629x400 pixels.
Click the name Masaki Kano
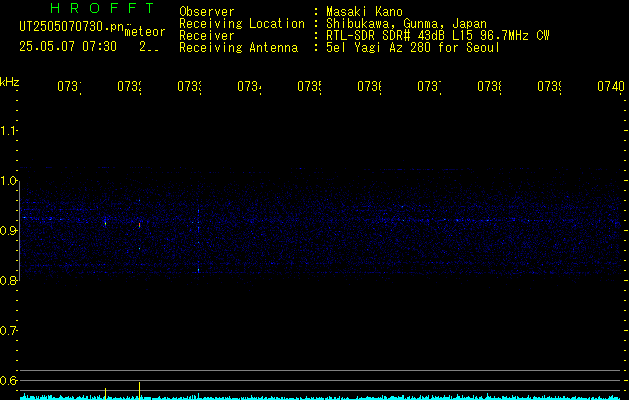pos(364,12)
